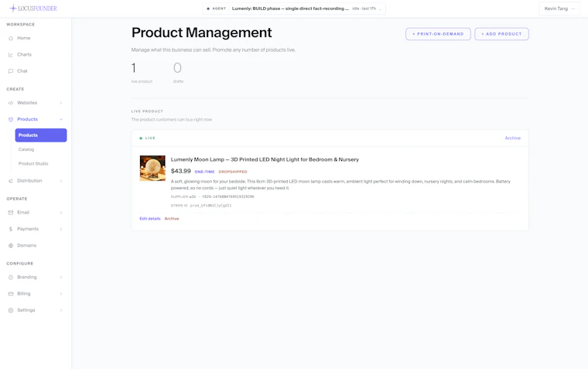The image size is (588, 369).
Task: Click the DROPSHIPPED tag
Action: (233, 173)
